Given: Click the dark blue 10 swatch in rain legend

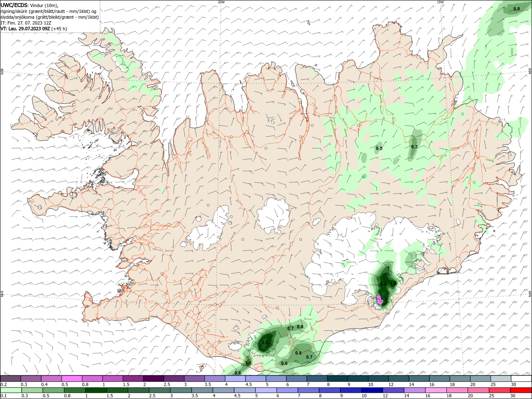Looking at the screenshot, I should click(x=372, y=390).
